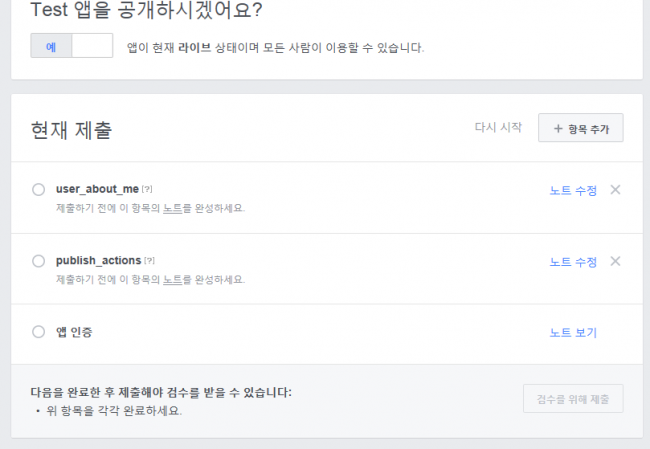Remove publish_actions with the X icon
650x449 pixels.
(x=615, y=261)
